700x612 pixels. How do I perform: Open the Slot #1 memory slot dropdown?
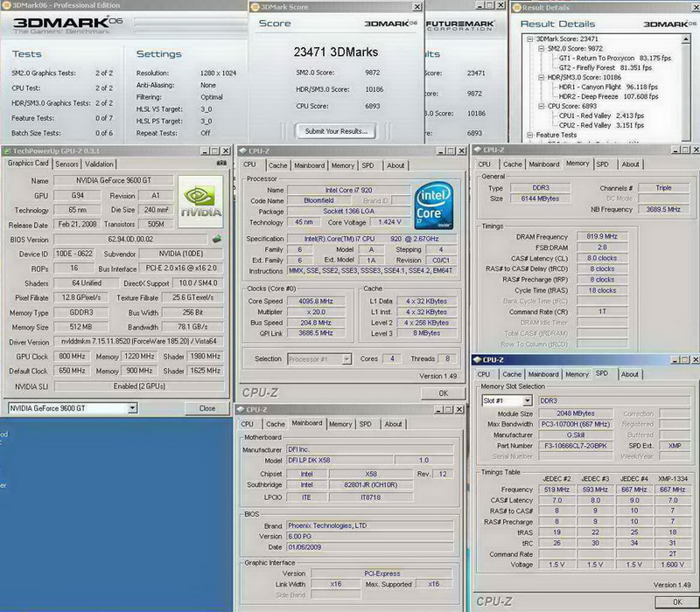pos(528,400)
